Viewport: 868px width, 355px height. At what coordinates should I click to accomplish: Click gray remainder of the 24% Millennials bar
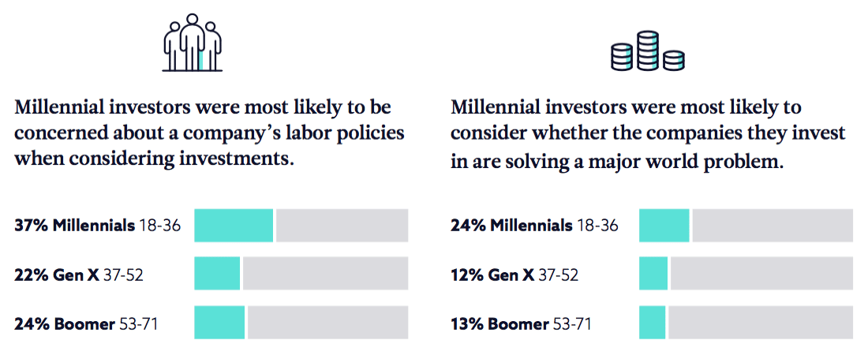pyautogui.click(x=773, y=226)
